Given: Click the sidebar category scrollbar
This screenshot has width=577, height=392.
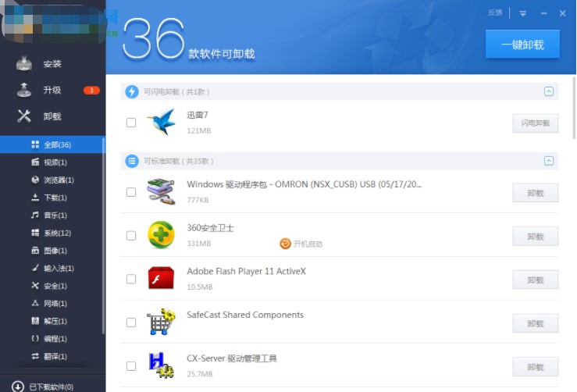Looking at the screenshot, I should pos(103,236).
